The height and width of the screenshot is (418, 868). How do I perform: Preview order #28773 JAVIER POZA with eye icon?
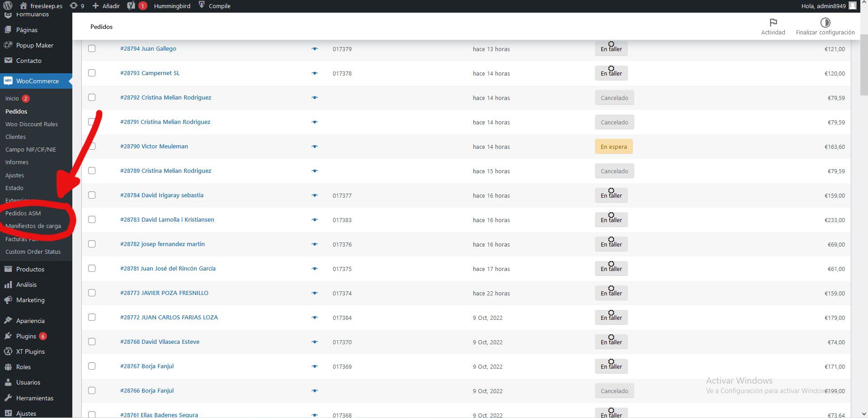click(315, 293)
